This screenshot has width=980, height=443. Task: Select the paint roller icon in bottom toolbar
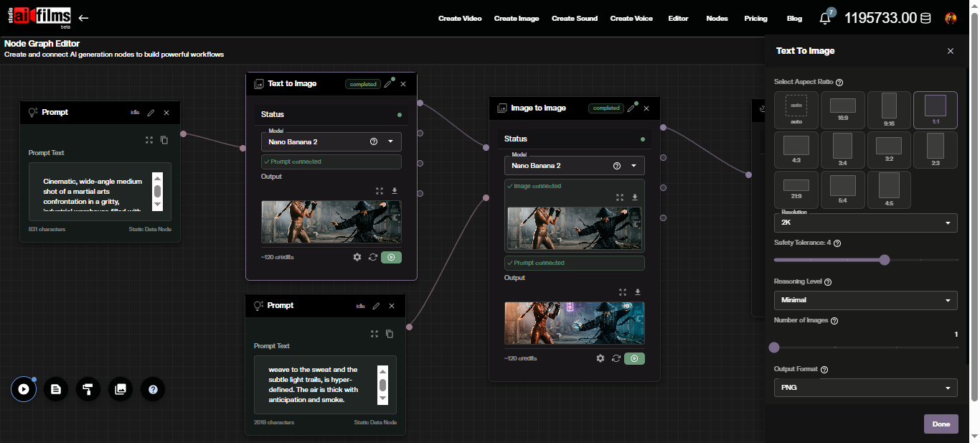[88, 389]
